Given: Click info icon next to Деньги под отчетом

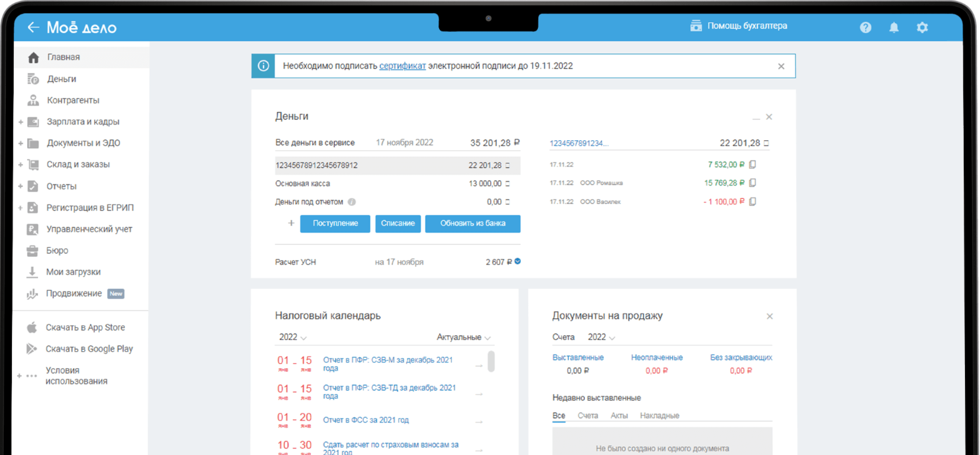Looking at the screenshot, I should pyautogui.click(x=352, y=202).
